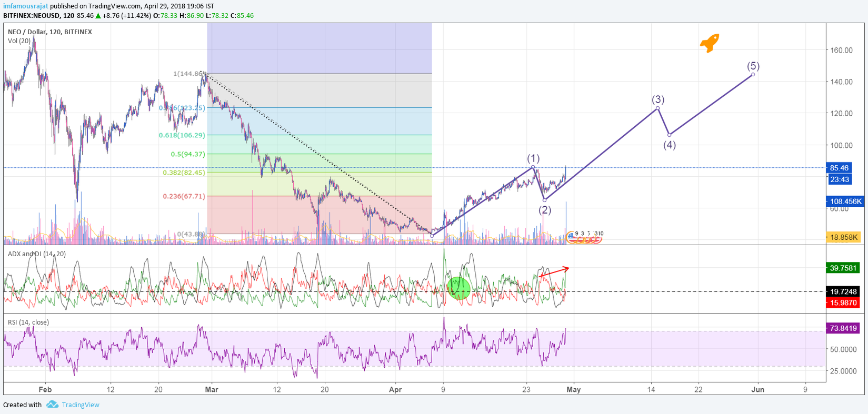Viewport: 868px width, 414px height.
Task: Click the green ADX value tag 39.7581
Action: tap(843, 268)
